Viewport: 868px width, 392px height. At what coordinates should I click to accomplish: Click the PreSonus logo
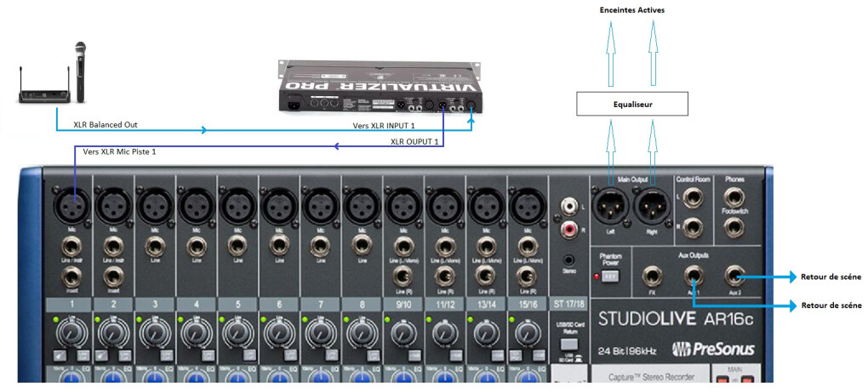(x=713, y=349)
